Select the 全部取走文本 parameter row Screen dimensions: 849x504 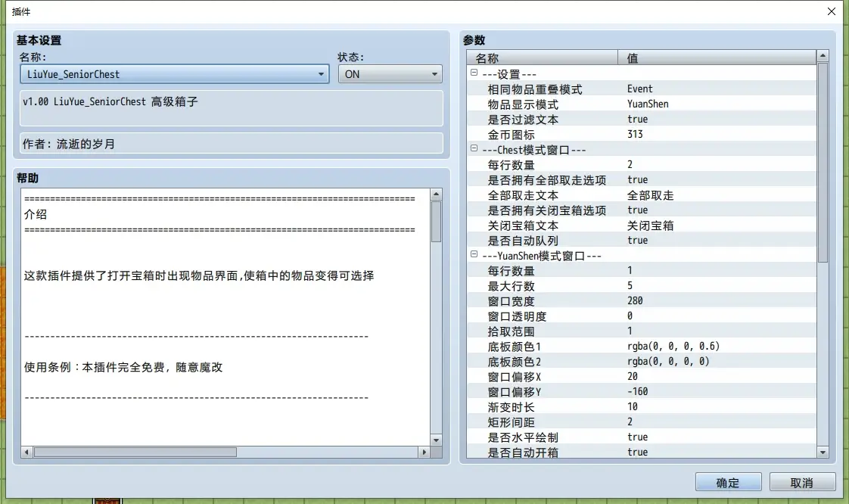click(642, 195)
